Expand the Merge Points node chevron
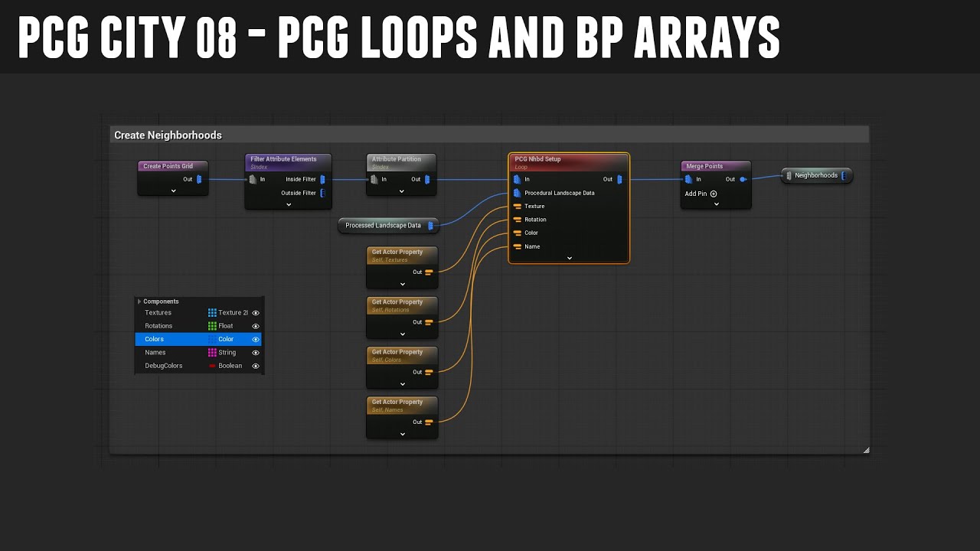Screen dimensions: 980x551 (716, 204)
